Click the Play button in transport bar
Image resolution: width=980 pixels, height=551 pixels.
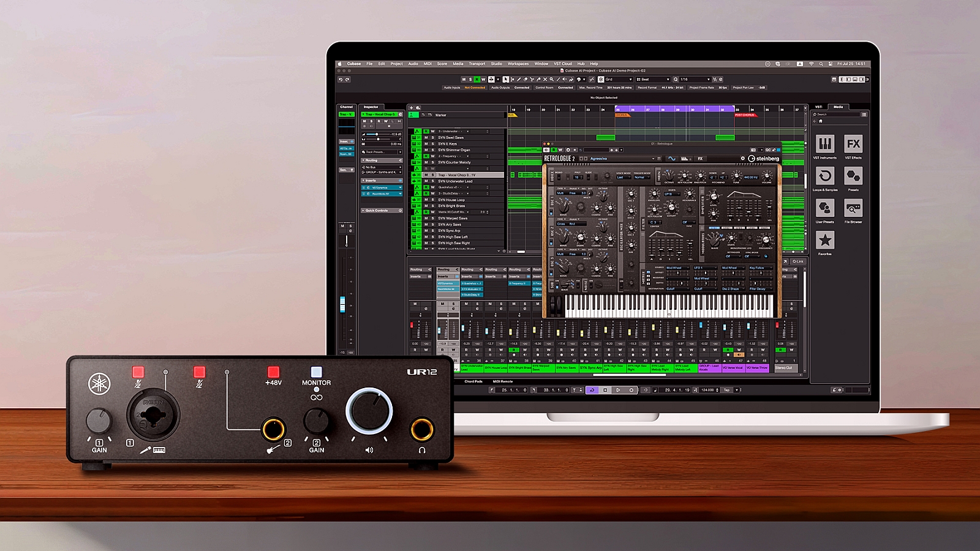tap(618, 390)
